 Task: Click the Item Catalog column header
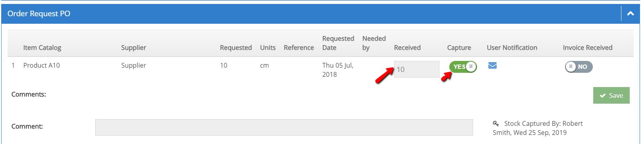42,47
